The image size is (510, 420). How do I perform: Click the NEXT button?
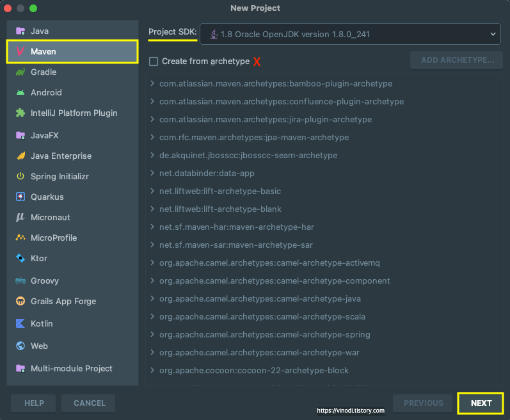pos(481,403)
